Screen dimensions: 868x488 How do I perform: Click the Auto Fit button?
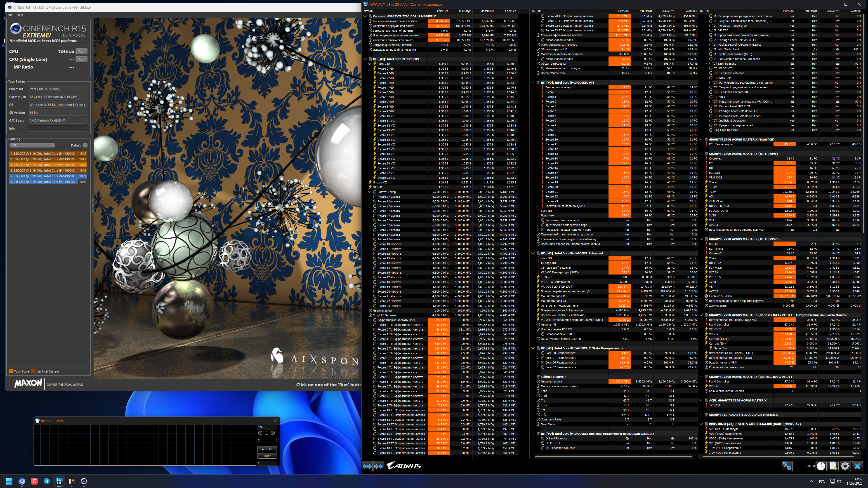267,449
